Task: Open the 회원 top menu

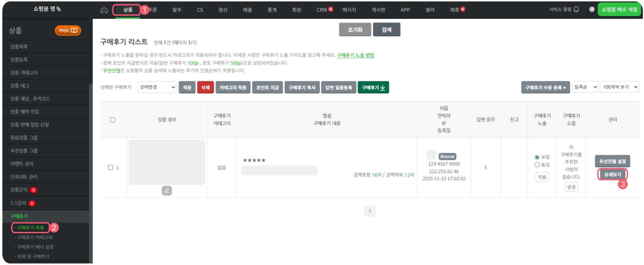Action: 297,10
